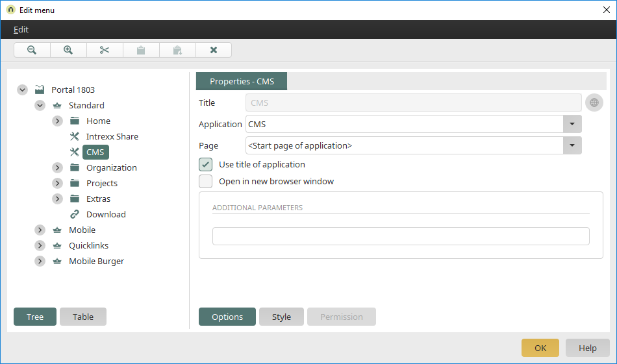Expand the Organization folder node
Viewport: 617px width, 364px height.
(x=57, y=167)
